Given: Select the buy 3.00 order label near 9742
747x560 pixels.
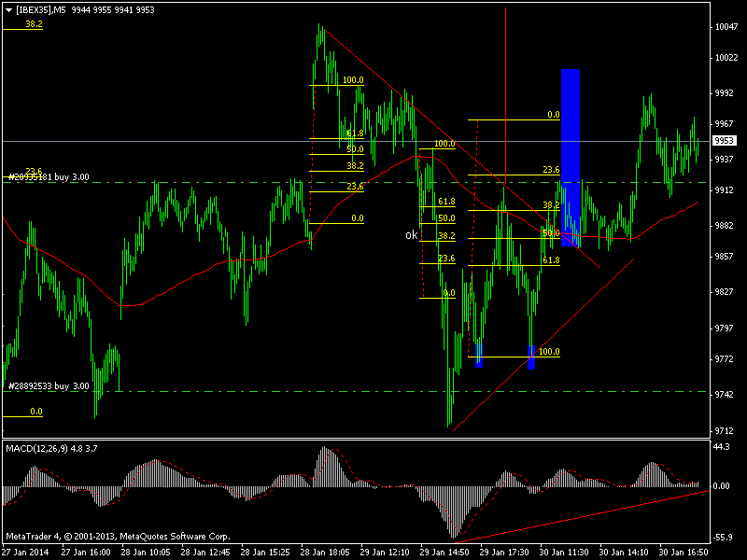Looking at the screenshot, I should 49,385.
